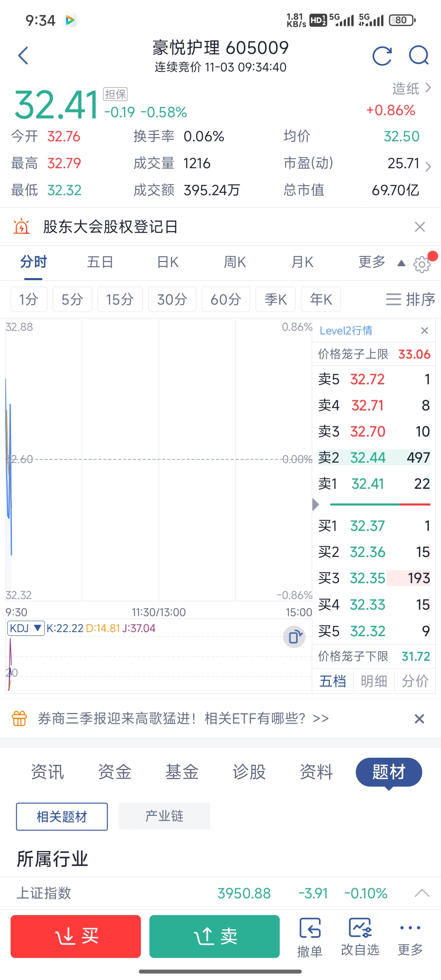The height and width of the screenshot is (980, 441).
Task: Tap the back arrow icon
Action: [x=23, y=56]
